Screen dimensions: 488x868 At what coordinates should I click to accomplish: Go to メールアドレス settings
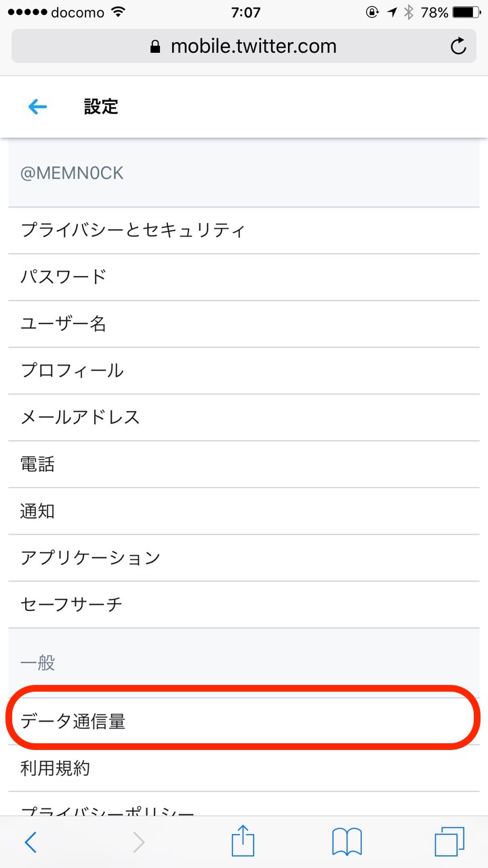tap(80, 417)
